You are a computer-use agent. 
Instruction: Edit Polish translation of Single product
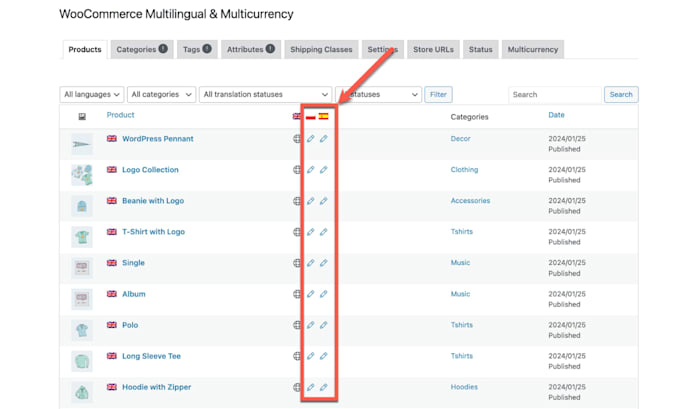click(x=311, y=263)
